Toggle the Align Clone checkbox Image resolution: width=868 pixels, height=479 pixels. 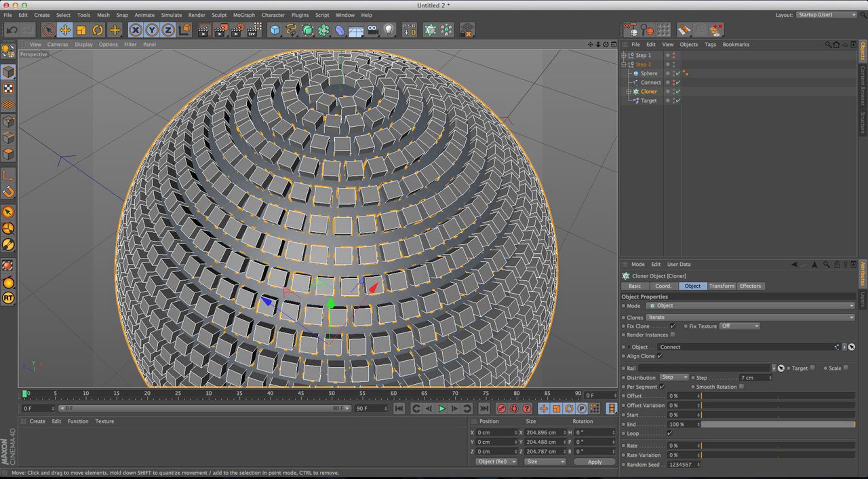(x=660, y=356)
